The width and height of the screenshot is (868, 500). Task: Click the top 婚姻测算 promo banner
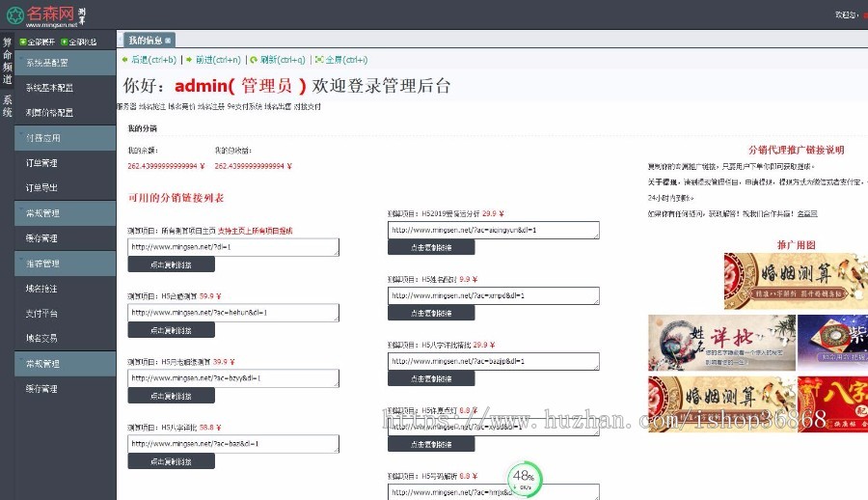[x=796, y=281]
